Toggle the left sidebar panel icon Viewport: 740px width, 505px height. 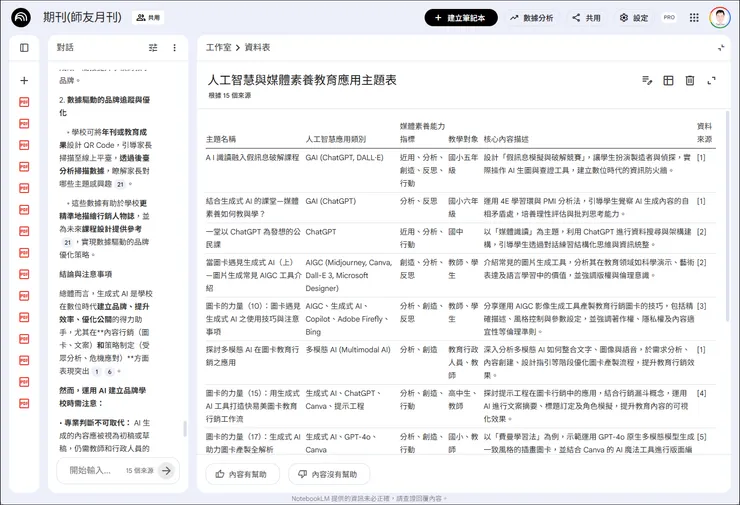(x=24, y=47)
